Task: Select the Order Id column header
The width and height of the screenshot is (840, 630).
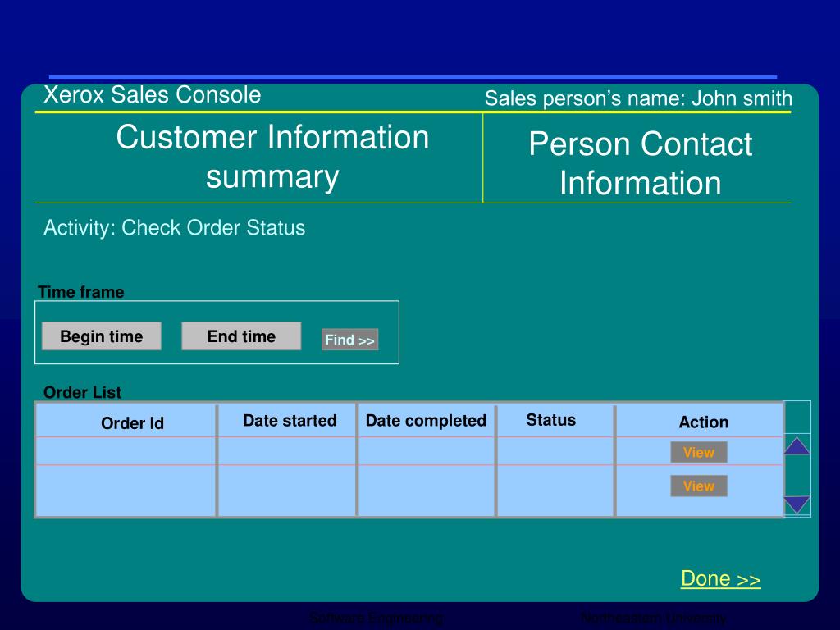Action: point(132,423)
